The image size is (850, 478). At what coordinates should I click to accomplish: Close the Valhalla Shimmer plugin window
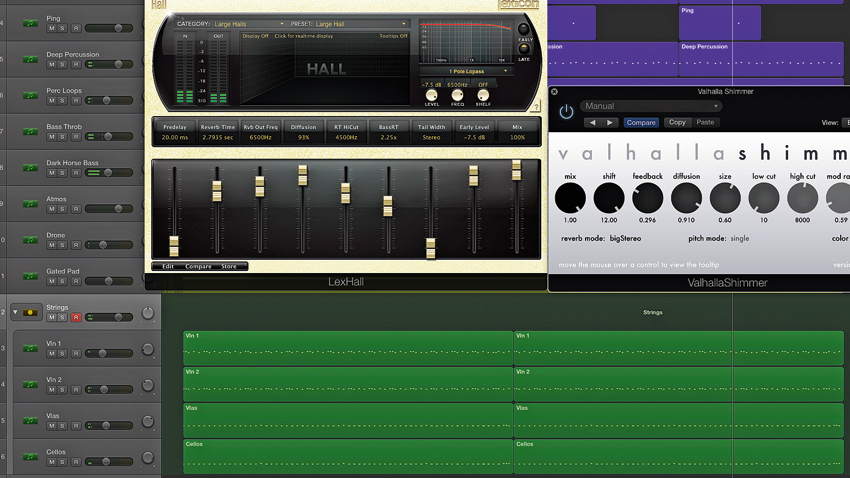(x=555, y=92)
